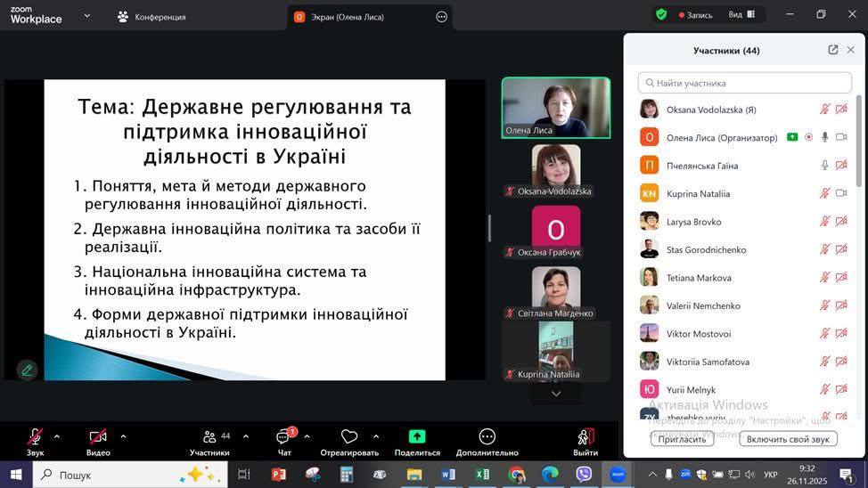Open the Дополнительно more options icon
The image size is (868, 488).
point(487,436)
